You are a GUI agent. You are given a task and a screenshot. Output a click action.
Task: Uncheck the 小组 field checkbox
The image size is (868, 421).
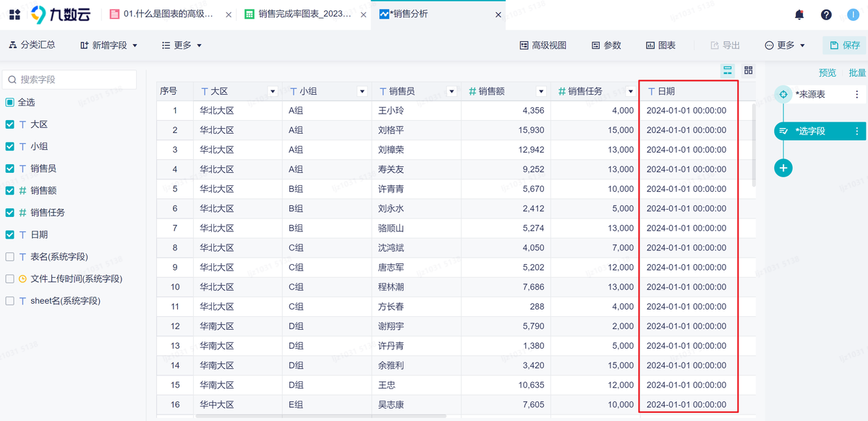pos(9,146)
